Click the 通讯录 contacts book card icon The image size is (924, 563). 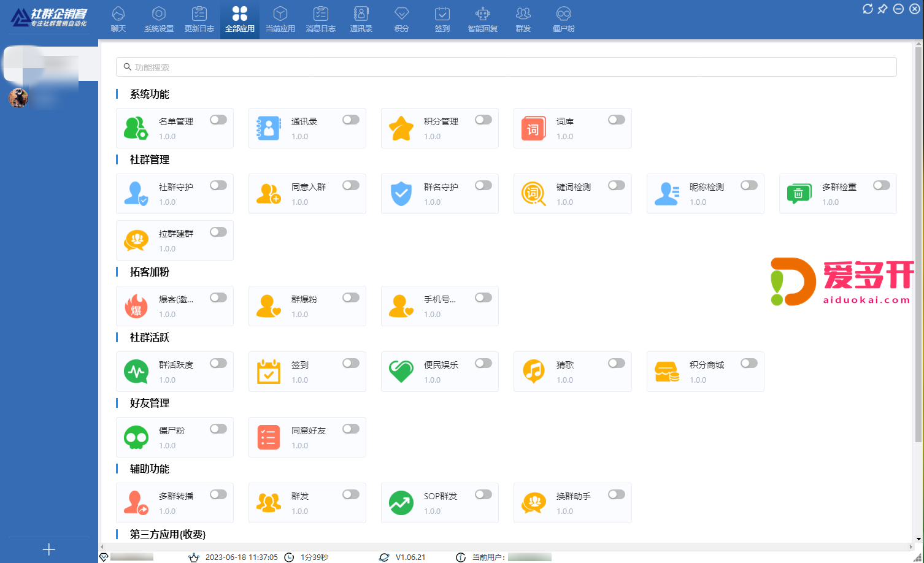click(x=268, y=128)
